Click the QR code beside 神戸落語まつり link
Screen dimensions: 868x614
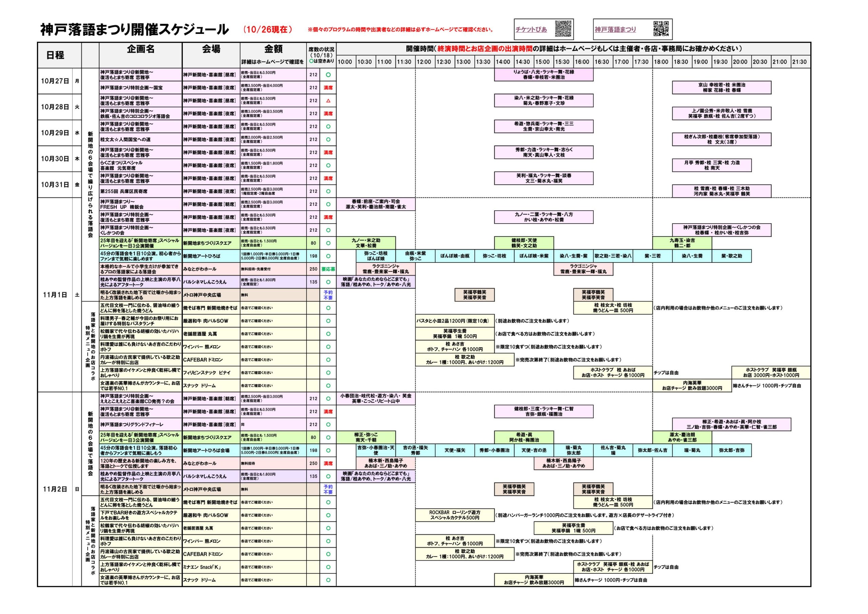point(661,29)
